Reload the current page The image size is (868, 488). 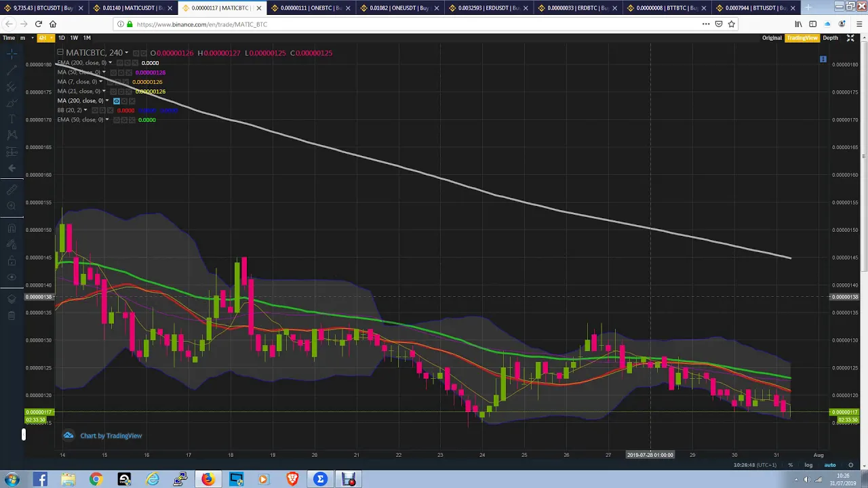[x=39, y=24]
